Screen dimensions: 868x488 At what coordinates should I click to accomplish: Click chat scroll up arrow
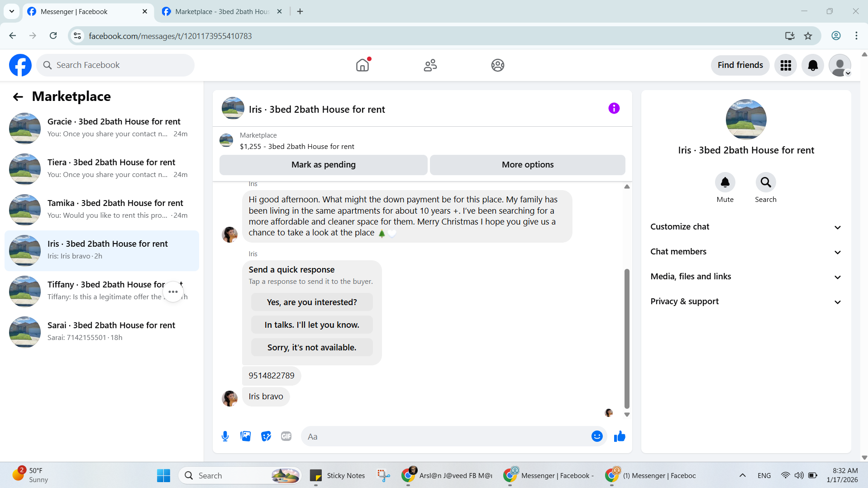click(627, 187)
